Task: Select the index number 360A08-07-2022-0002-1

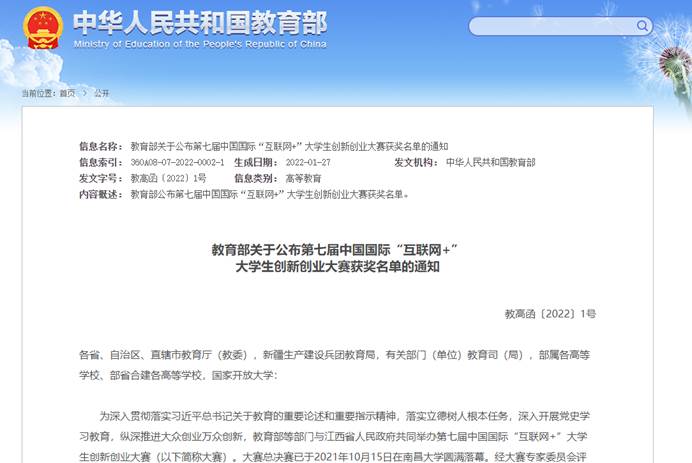Action: 178,162
